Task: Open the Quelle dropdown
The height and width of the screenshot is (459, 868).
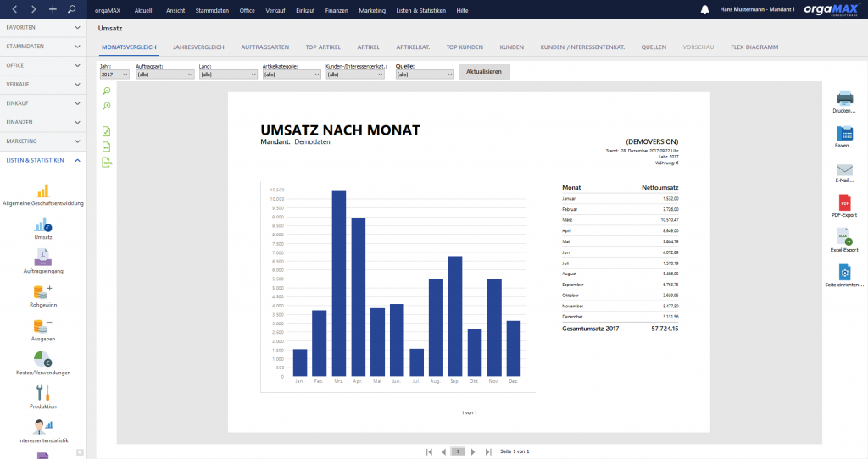Action: tap(425, 75)
